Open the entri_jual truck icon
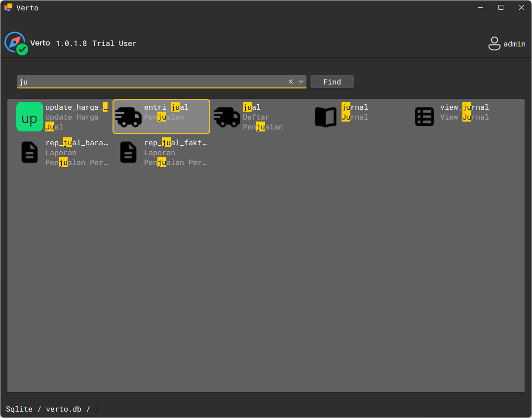532x418 pixels. 128,117
